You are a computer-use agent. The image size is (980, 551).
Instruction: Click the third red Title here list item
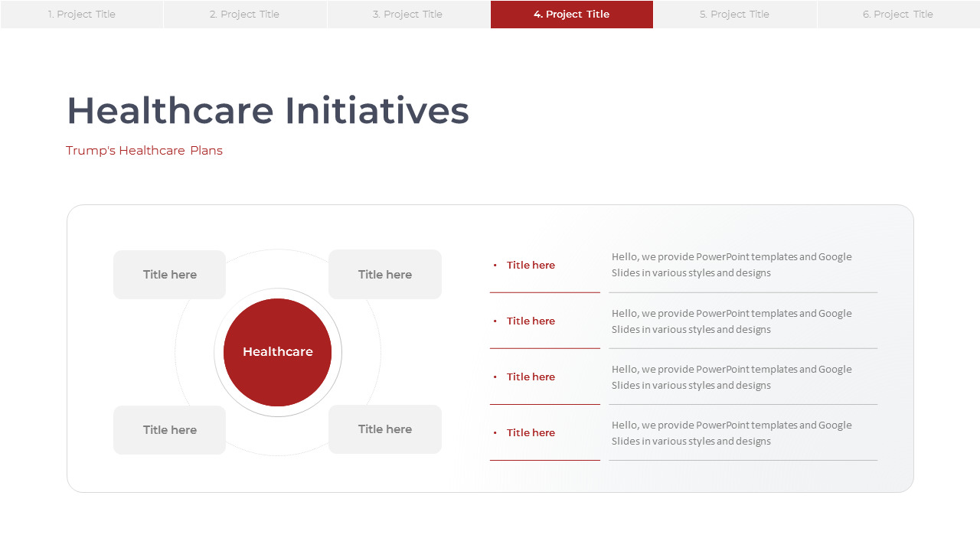(531, 377)
